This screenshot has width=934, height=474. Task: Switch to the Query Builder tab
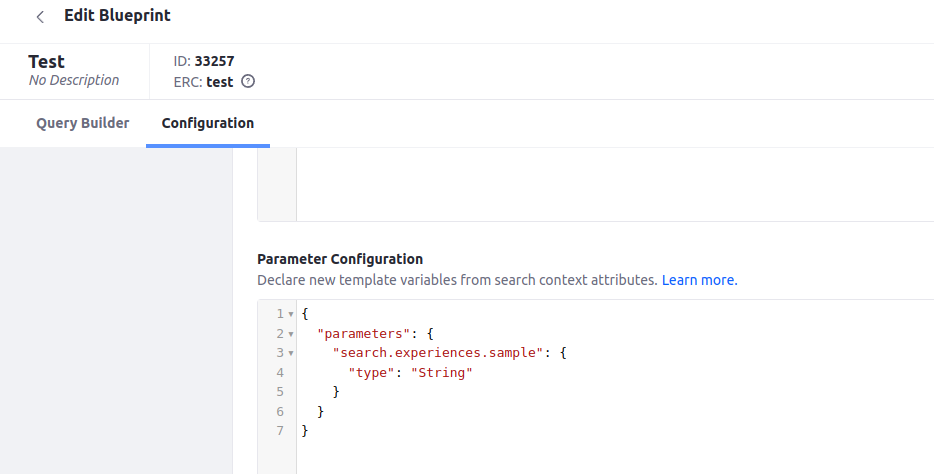(x=83, y=123)
